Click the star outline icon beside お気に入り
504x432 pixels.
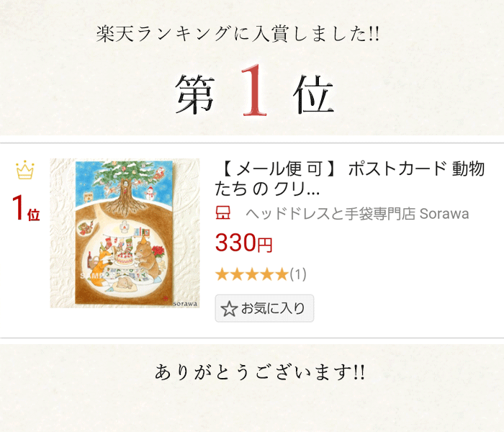[229, 309]
